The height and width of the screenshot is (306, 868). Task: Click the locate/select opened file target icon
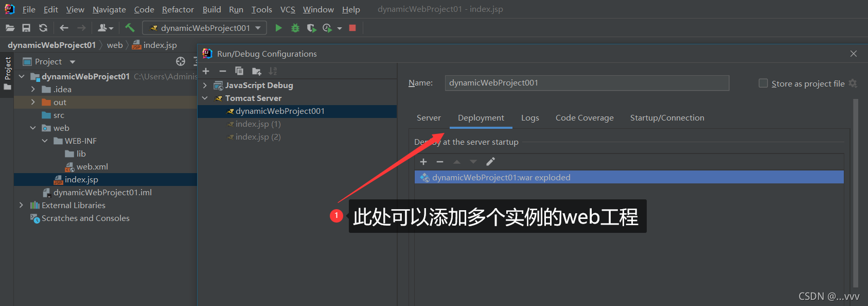[181, 61]
